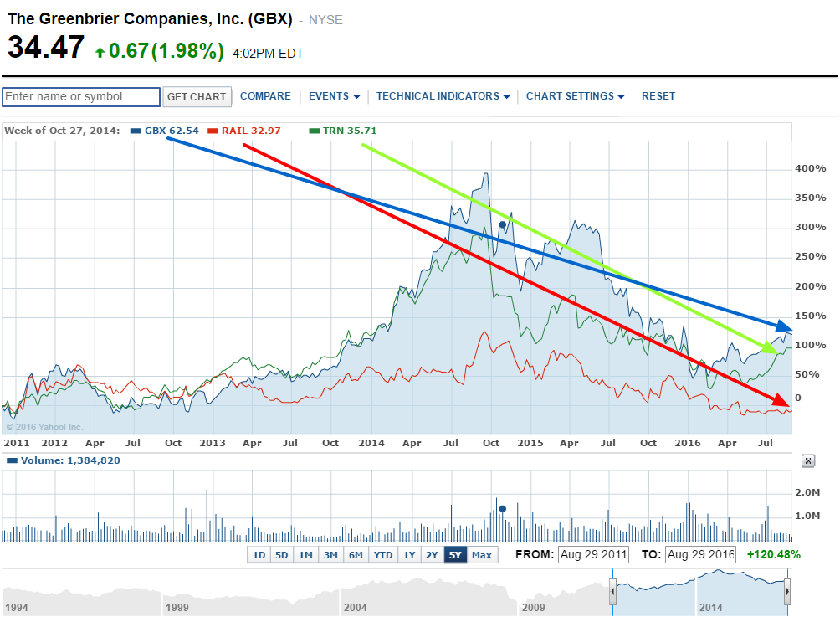Image resolution: width=840 pixels, height=617 pixels.
Task: Select the YTD time range
Action: 383,555
